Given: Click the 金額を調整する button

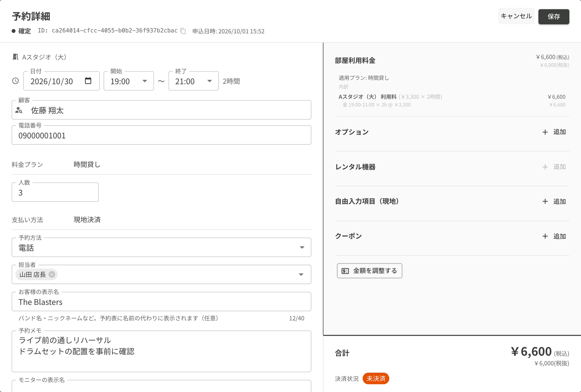Looking at the screenshot, I should coord(370,271).
